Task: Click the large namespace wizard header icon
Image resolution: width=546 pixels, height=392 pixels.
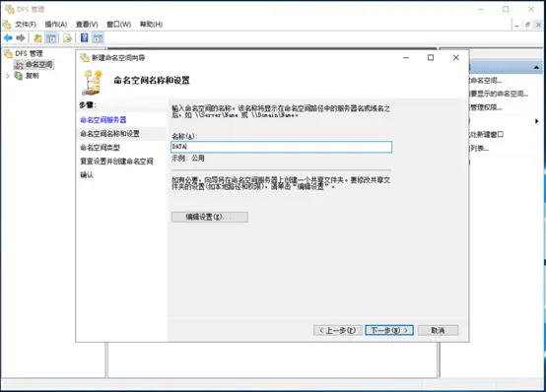Action: (93, 83)
